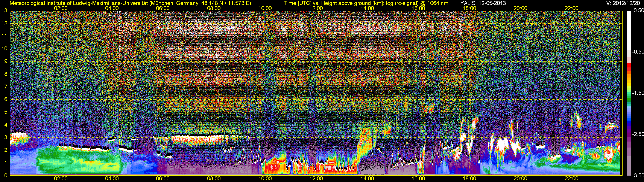Select the 10. km height axis label
644x182 pixels.
(x=5, y=49)
